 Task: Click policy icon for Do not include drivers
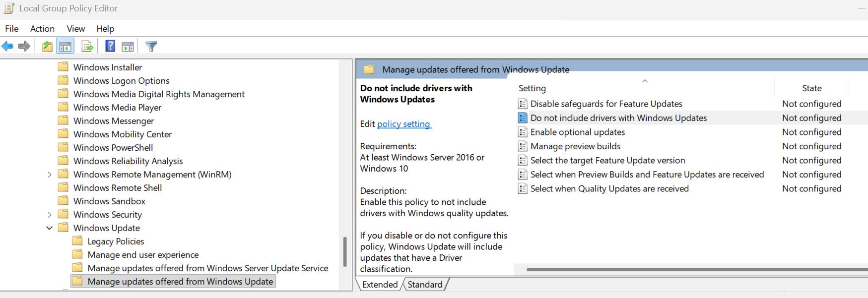pyautogui.click(x=522, y=118)
